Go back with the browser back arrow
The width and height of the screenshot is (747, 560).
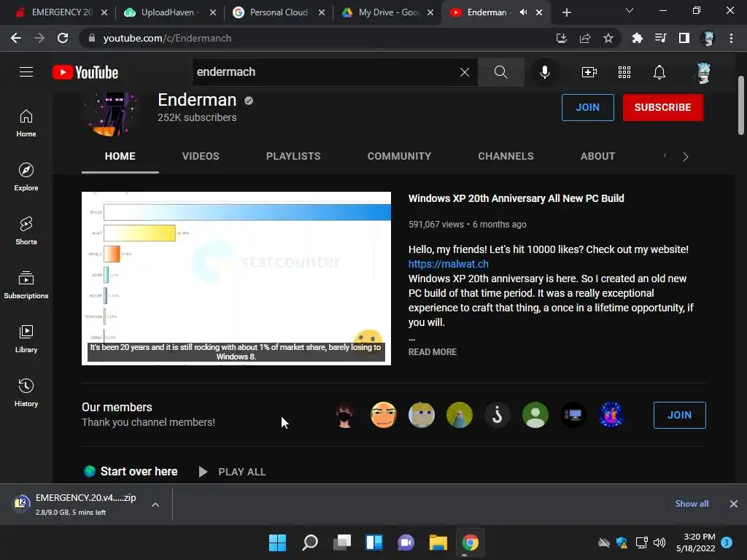(x=16, y=38)
